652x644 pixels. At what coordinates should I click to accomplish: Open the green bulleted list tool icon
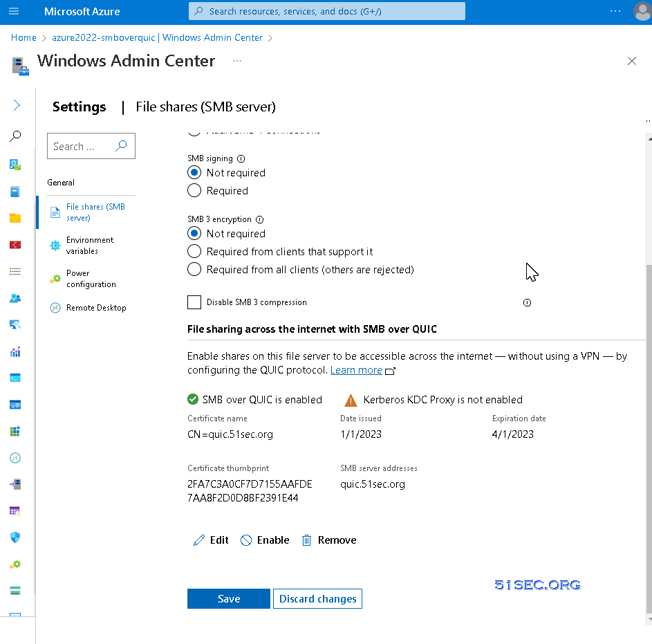(x=15, y=271)
